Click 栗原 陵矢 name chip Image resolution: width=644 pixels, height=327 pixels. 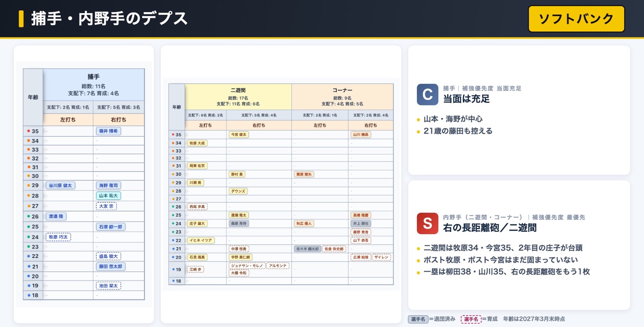click(x=304, y=174)
